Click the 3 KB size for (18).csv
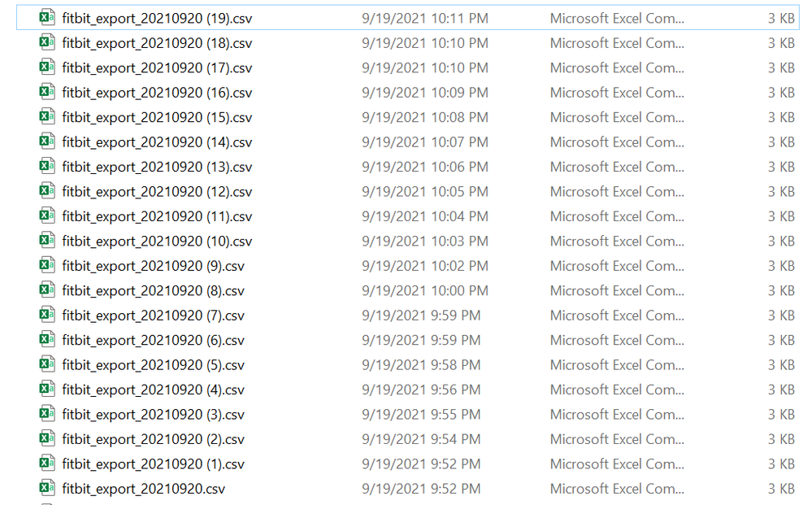The width and height of the screenshot is (812, 505). pos(781,44)
